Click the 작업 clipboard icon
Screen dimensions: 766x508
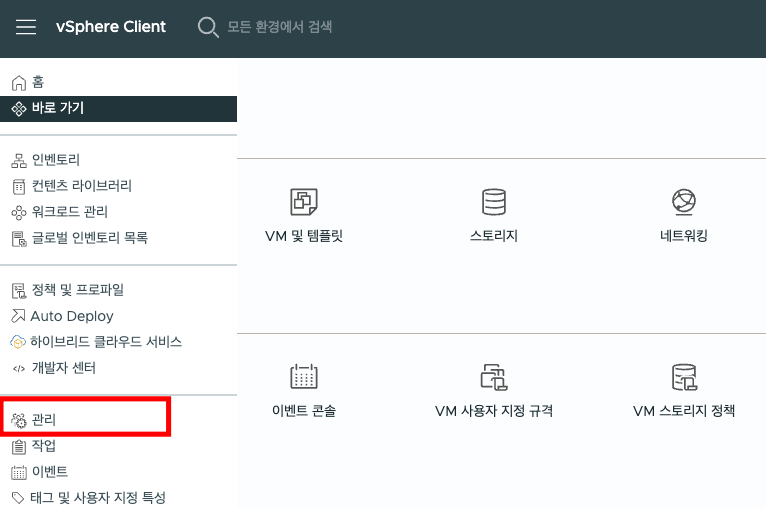pyautogui.click(x=19, y=446)
